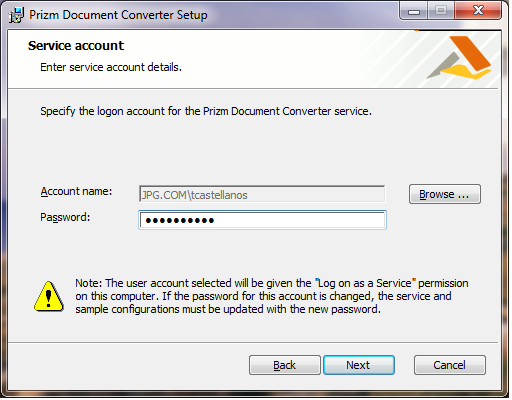Cancel the Prizm Document Converter setup
Viewport: 512px width, 400px height.
[449, 365]
